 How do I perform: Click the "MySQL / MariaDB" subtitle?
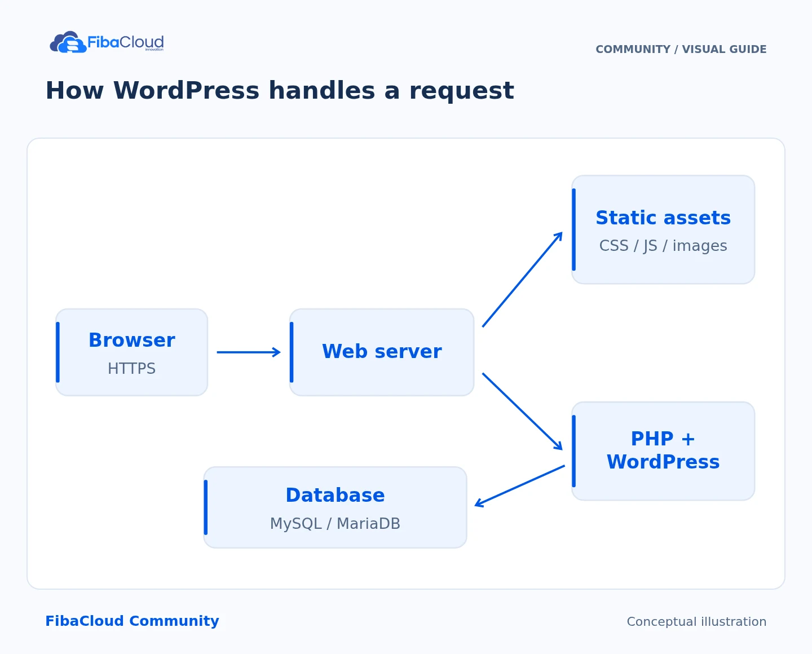coord(336,524)
